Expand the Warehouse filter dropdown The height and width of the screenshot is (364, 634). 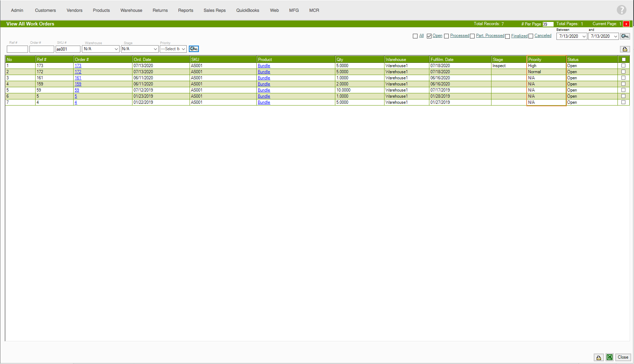pyautogui.click(x=101, y=49)
